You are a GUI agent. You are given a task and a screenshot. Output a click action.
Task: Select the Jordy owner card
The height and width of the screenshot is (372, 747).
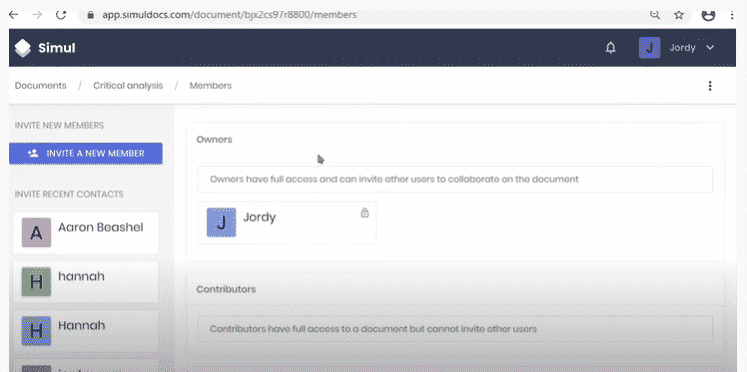287,222
